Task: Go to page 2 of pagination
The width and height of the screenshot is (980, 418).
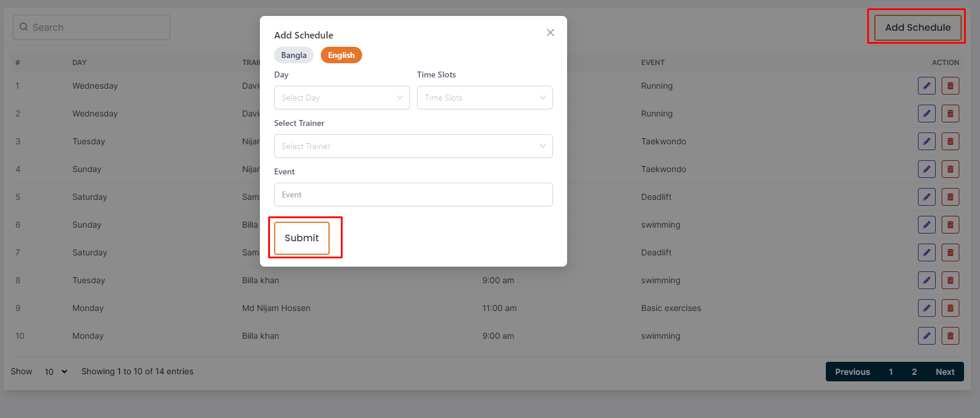Action: pyautogui.click(x=914, y=372)
